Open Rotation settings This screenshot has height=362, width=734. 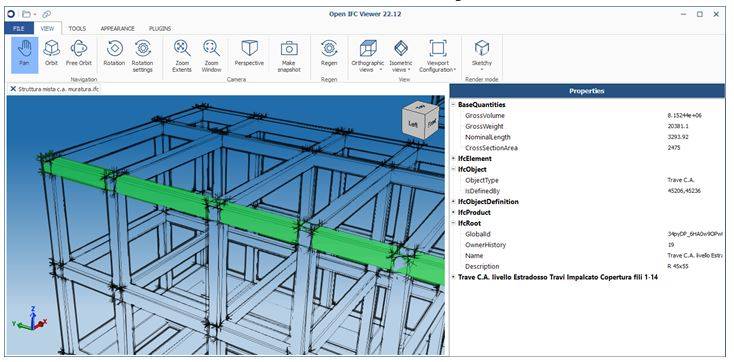click(x=142, y=56)
